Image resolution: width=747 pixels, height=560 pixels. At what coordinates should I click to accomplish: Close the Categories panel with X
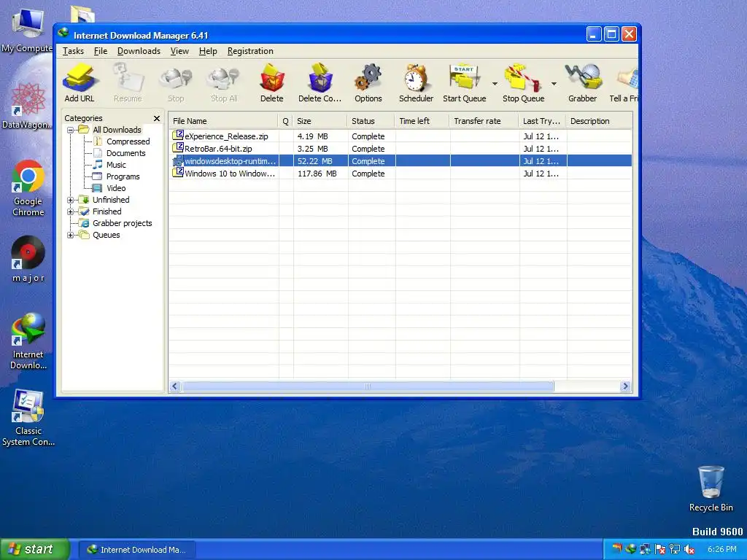(x=157, y=118)
